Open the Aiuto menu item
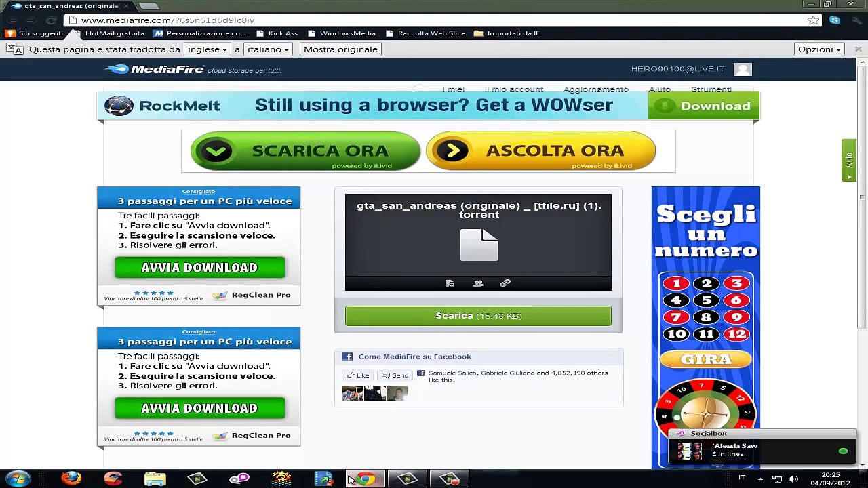This screenshot has height=488, width=868. click(x=659, y=89)
